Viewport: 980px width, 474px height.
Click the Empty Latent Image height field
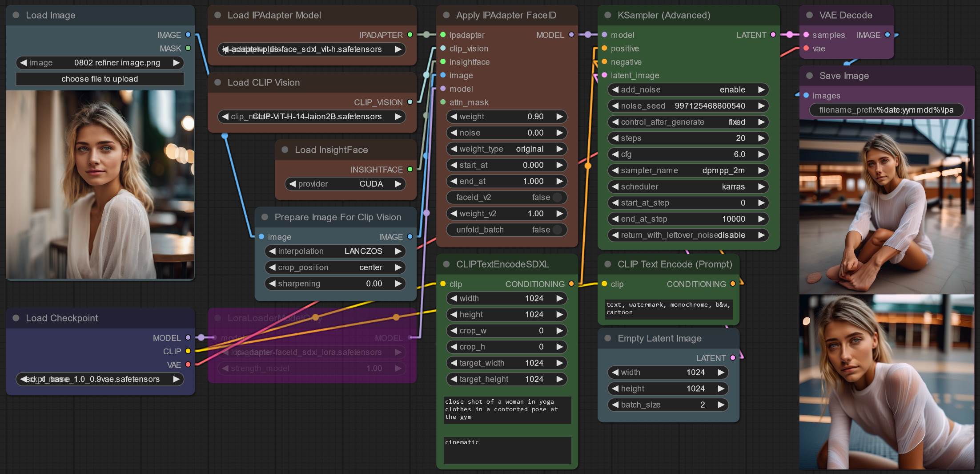pos(668,389)
